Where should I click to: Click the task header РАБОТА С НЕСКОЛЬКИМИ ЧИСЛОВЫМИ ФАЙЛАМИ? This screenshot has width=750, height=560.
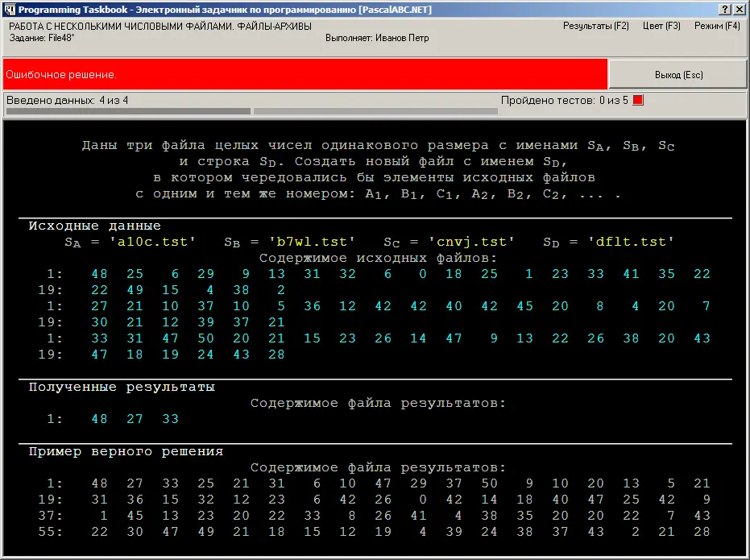tap(160, 27)
